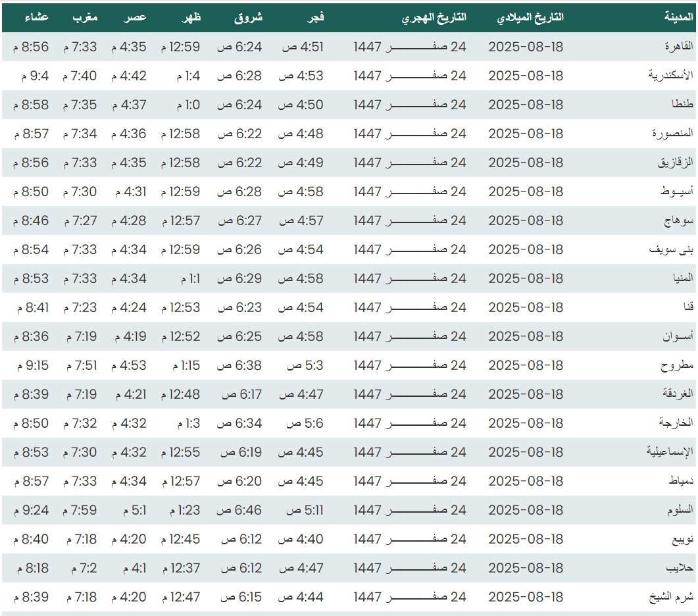The width and height of the screenshot is (698, 616).
Task: Click the Gregorian date in the طنطا row
Action: point(526,105)
